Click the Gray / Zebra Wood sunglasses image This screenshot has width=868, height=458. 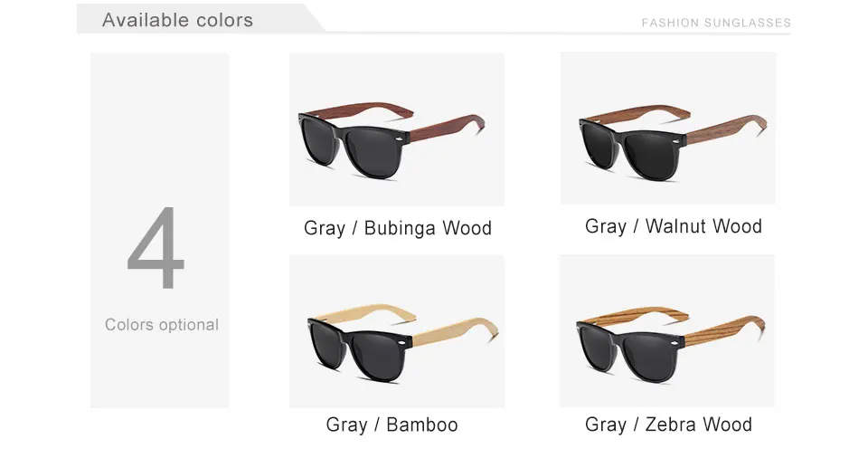click(x=667, y=331)
